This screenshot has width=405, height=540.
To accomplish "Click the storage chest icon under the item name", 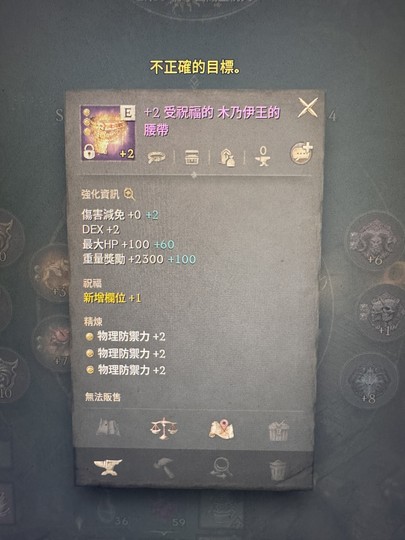I will 192,157.
